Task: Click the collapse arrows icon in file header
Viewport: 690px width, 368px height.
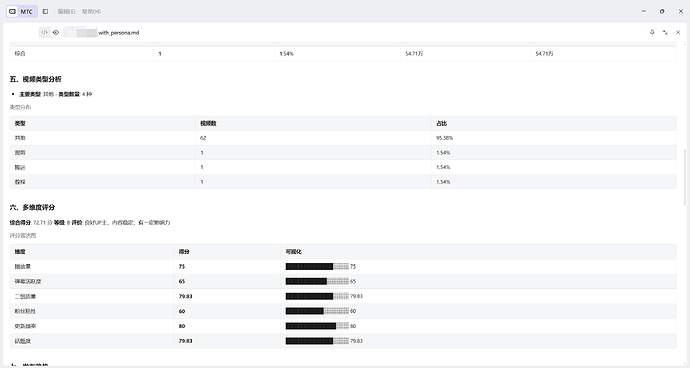Action: point(665,32)
